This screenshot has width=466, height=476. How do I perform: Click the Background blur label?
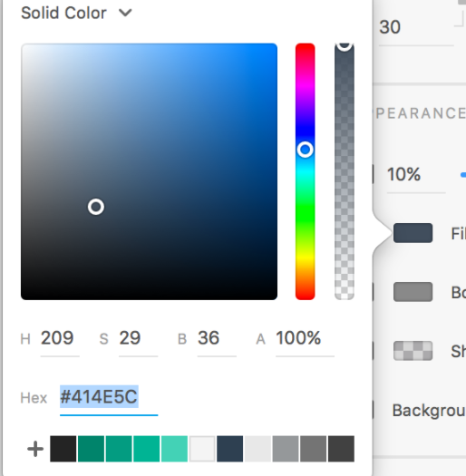429,411
